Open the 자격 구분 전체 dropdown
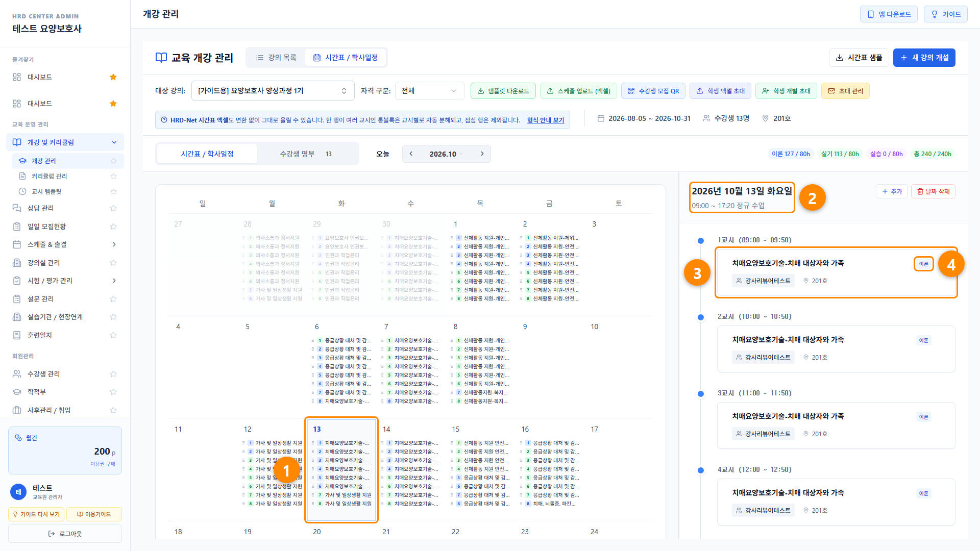Viewport: 980px width, 551px height. click(x=429, y=91)
